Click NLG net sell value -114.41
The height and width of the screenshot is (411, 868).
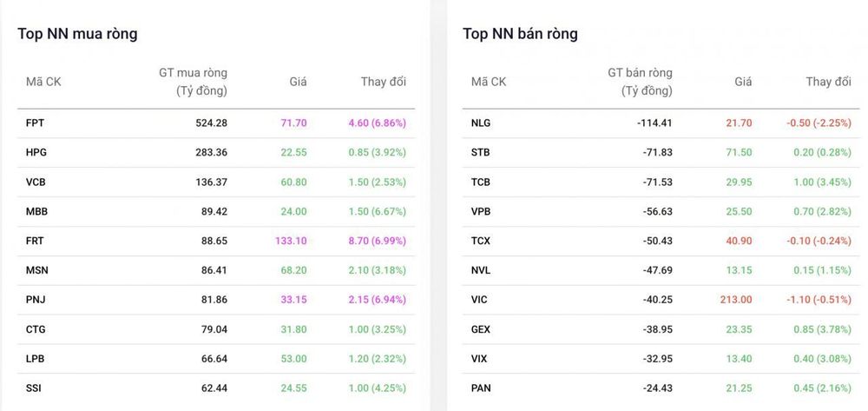pyautogui.click(x=654, y=123)
